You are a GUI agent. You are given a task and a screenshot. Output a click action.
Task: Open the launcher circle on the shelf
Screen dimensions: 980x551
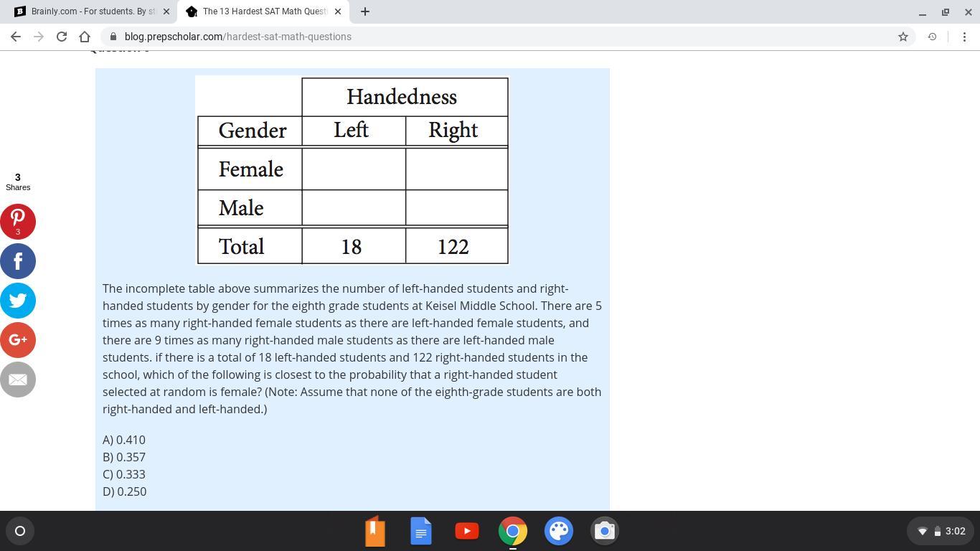(x=20, y=531)
